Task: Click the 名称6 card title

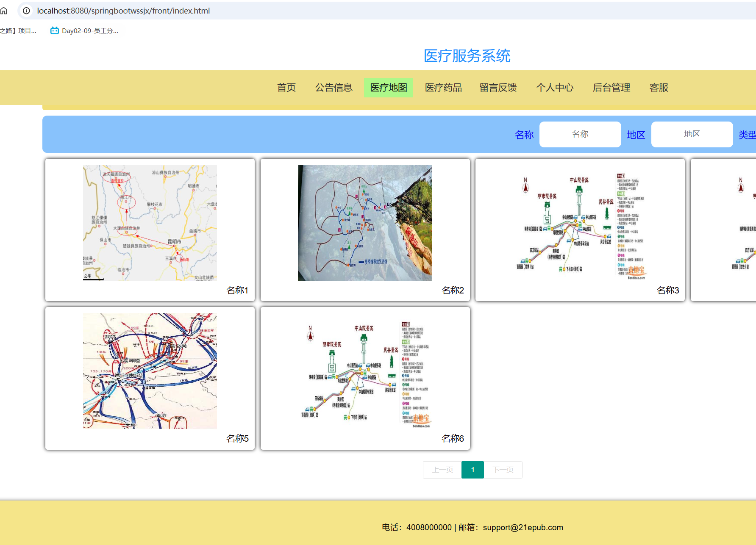Action: click(x=453, y=439)
